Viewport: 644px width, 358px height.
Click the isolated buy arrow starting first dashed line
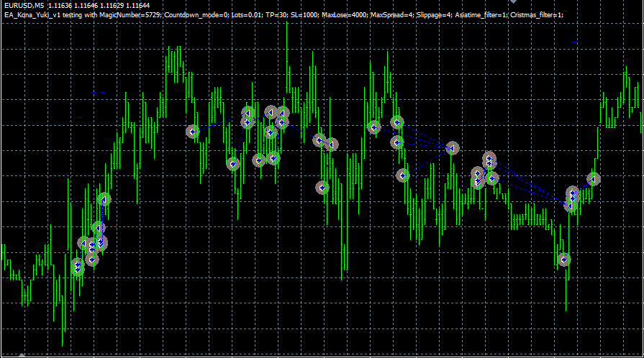(x=193, y=132)
